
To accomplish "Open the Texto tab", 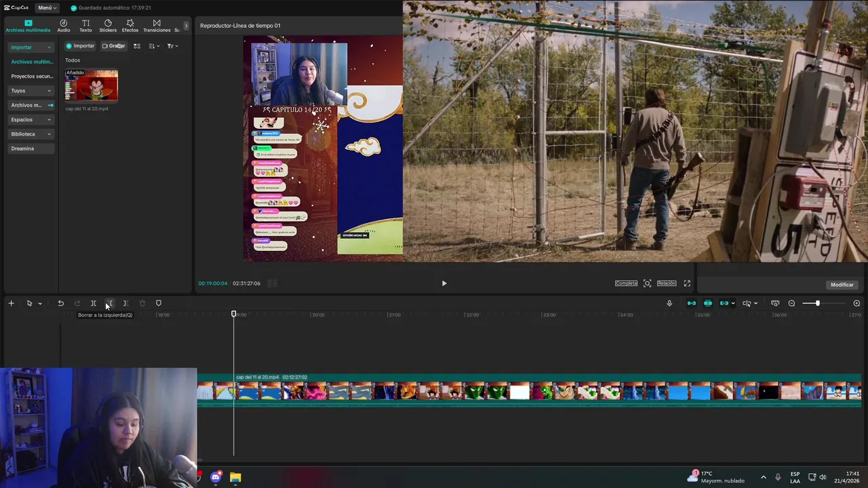I will 85,26.
